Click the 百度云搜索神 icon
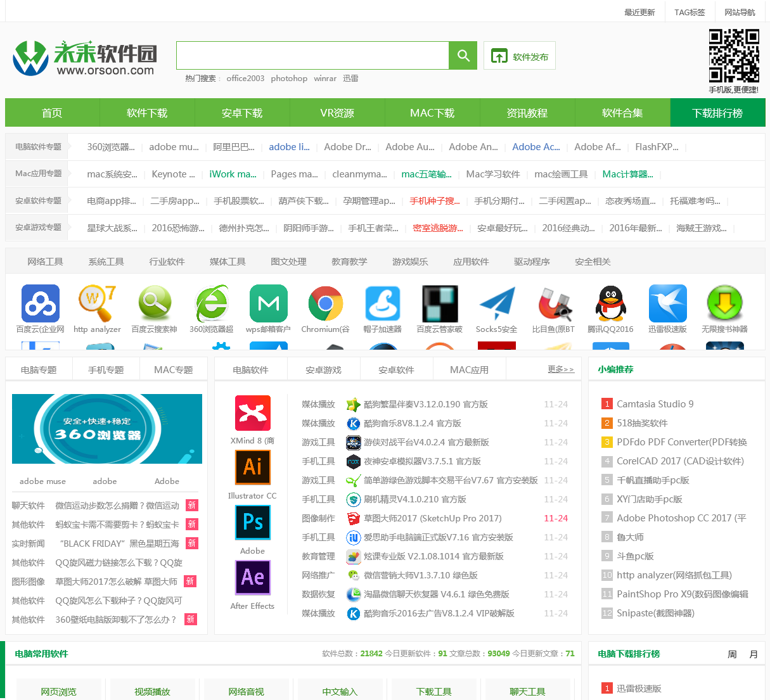Image resolution: width=770 pixels, height=700 pixels. click(x=155, y=303)
